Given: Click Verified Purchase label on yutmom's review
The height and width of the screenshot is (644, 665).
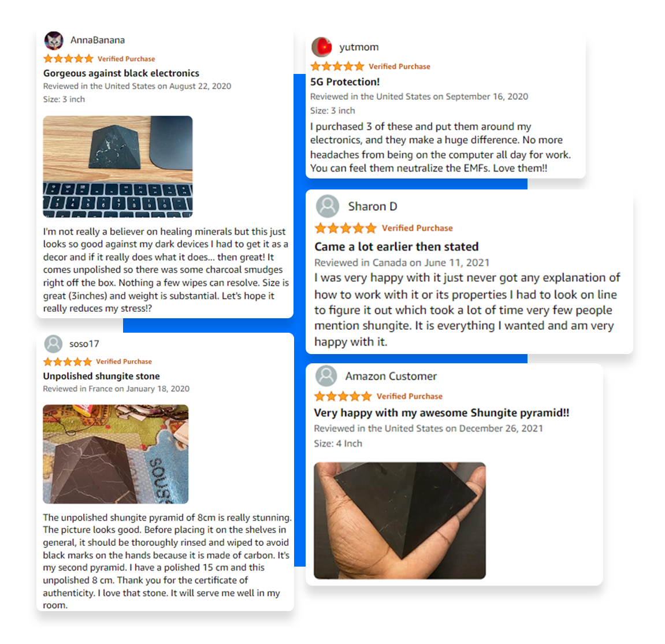Looking at the screenshot, I should click(x=399, y=66).
